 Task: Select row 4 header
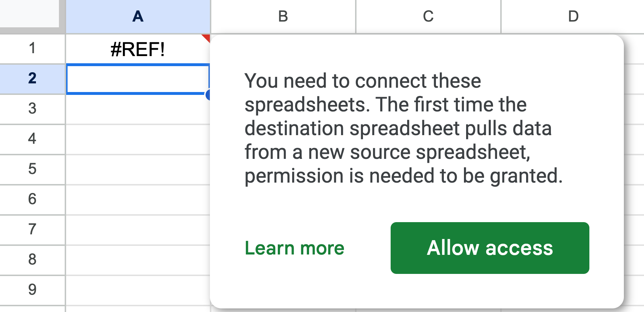coord(32,139)
